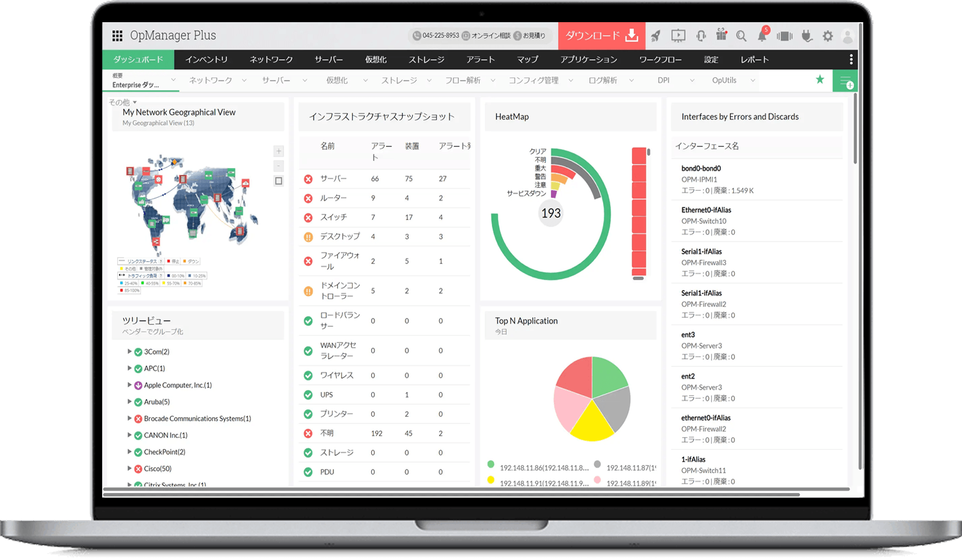Select Brocade Communications Systems(1) tree item
This screenshot has height=560, width=962.
[197, 419]
